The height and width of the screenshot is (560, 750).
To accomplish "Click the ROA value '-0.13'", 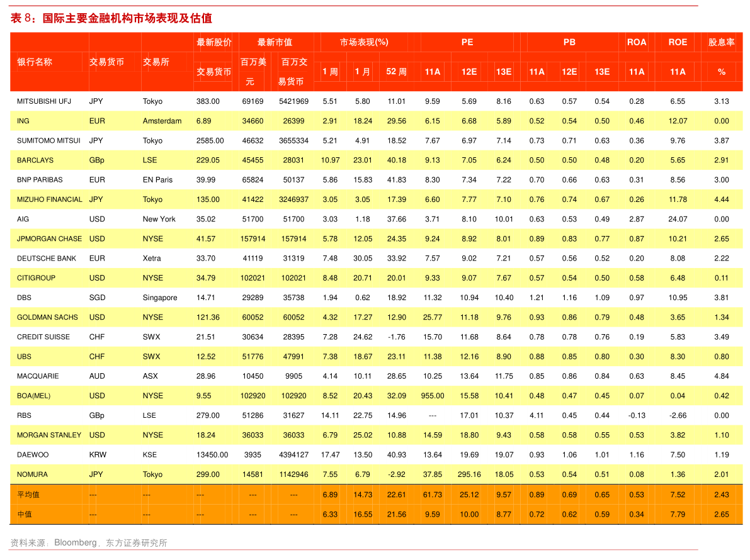I will pos(637,415).
